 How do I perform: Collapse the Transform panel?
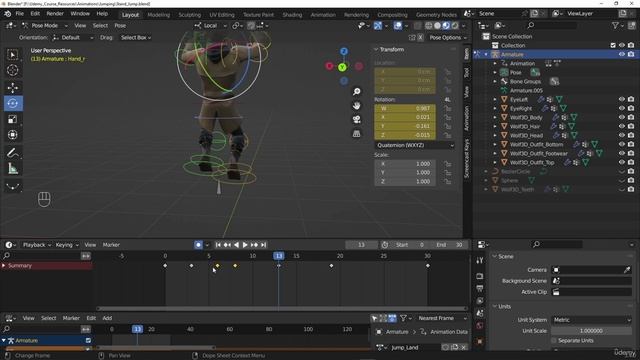pyautogui.click(x=376, y=49)
